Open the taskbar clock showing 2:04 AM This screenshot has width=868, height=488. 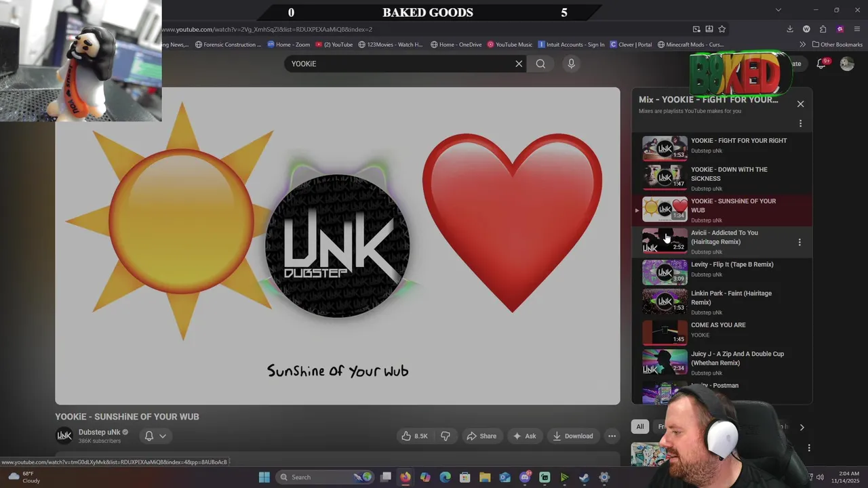[844, 477]
